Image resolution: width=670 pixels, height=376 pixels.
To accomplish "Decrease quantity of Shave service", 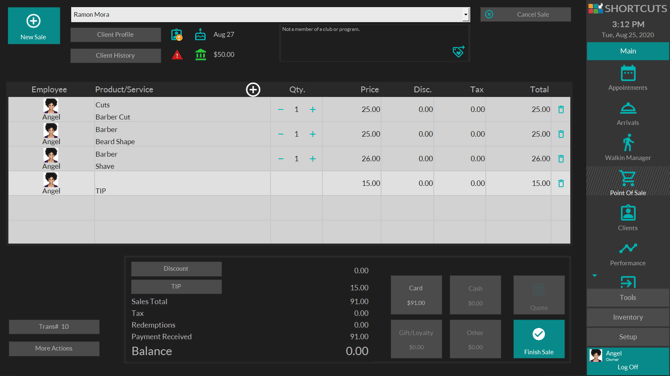I will tap(281, 159).
